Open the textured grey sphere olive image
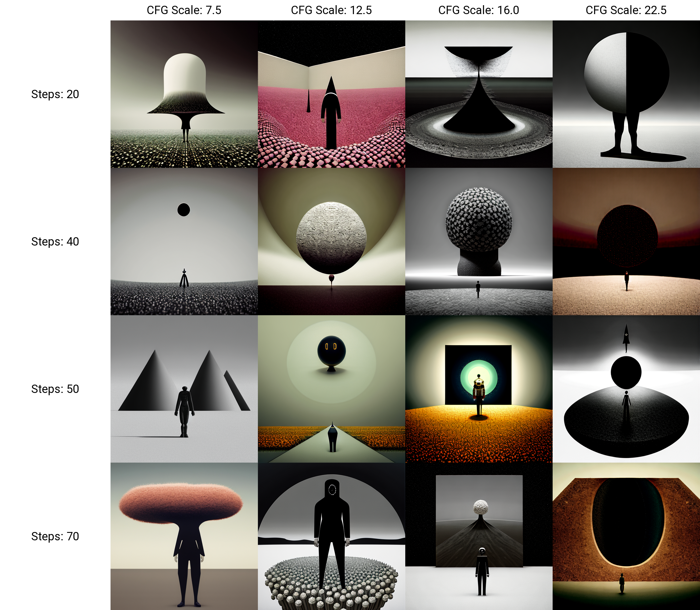Viewport: 700px width, 610px height. [x=331, y=241]
